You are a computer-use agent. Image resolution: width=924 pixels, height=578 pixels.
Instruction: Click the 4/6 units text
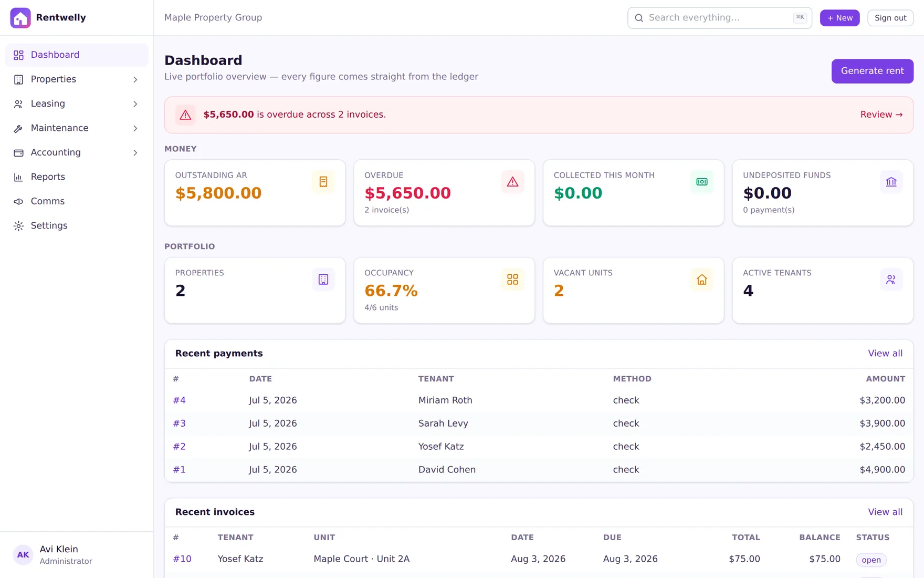[x=381, y=308]
